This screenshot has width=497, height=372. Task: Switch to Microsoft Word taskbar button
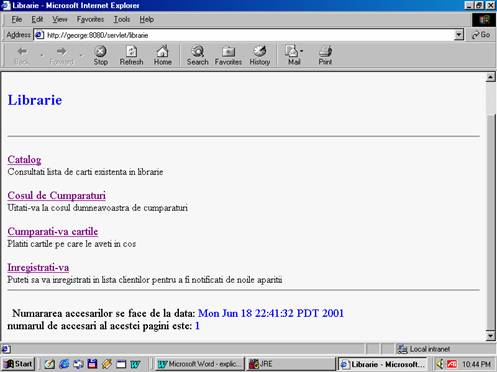pyautogui.click(x=200, y=364)
